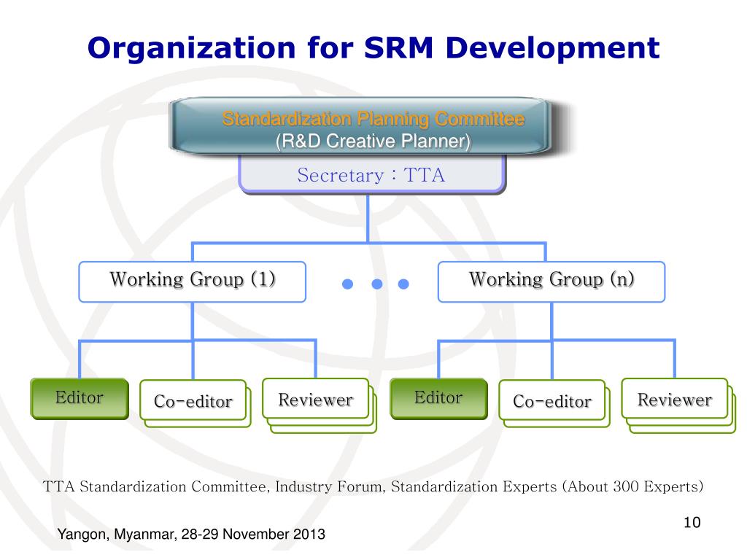Click the "(R&D Creative Planner)" subtitle text
Screen dimensions: 747x560
pyautogui.click(x=373, y=141)
